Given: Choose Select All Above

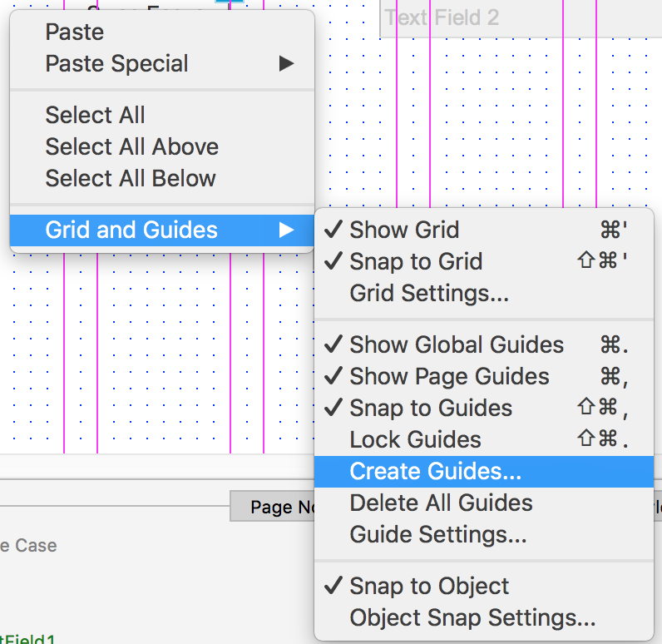Looking at the screenshot, I should pos(131,147).
